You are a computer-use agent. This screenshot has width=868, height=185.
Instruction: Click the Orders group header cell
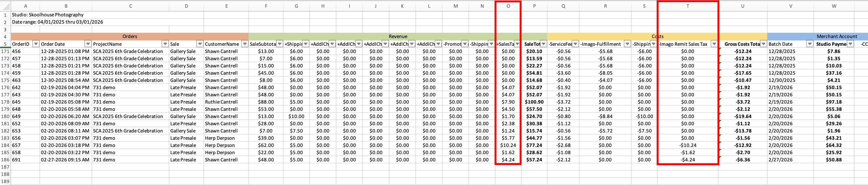click(130, 36)
